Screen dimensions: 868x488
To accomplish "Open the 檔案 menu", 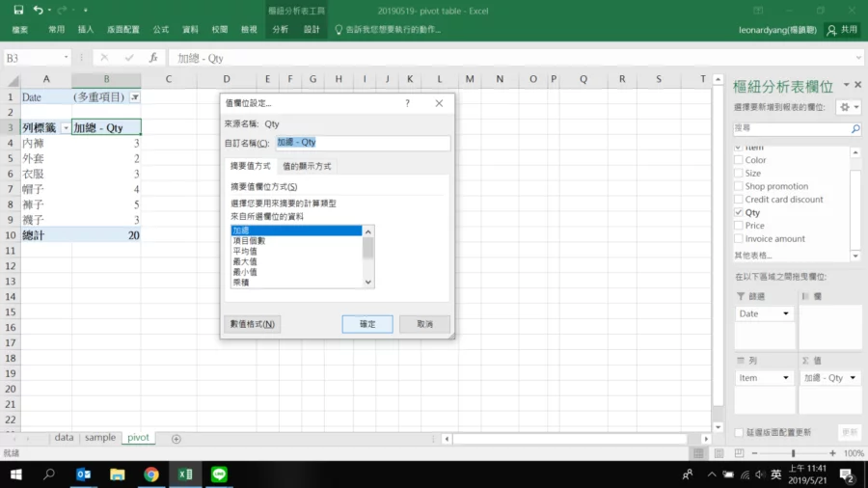I will (x=20, y=30).
